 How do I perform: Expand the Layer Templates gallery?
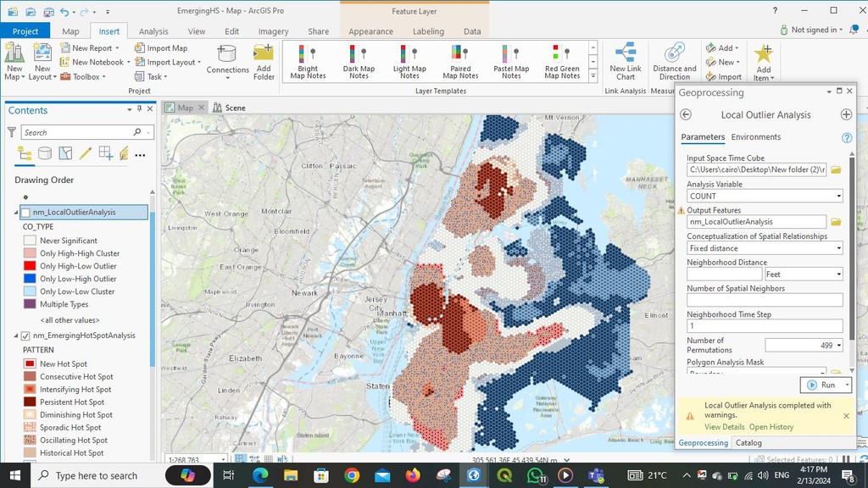(593, 75)
